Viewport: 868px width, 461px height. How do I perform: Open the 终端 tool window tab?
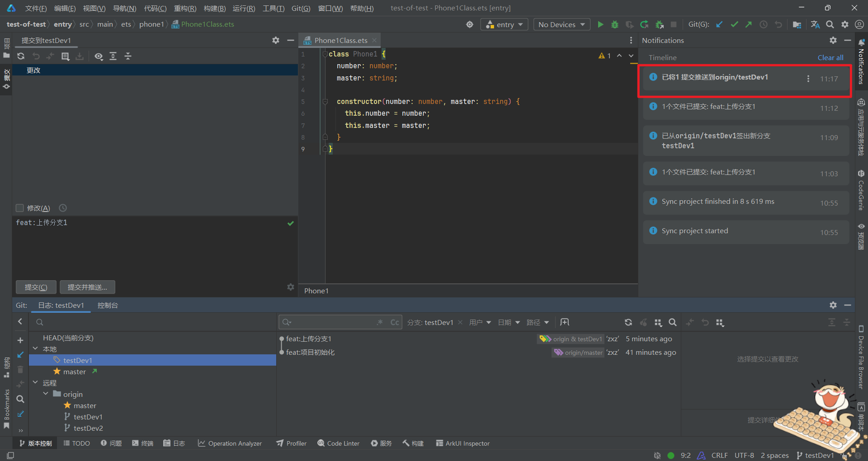tap(143, 443)
